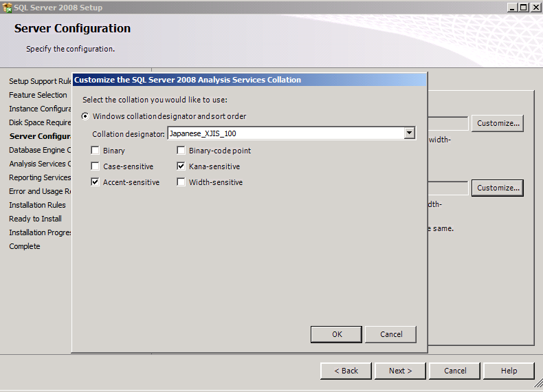Select the Setup Support Rules step

(x=40, y=81)
